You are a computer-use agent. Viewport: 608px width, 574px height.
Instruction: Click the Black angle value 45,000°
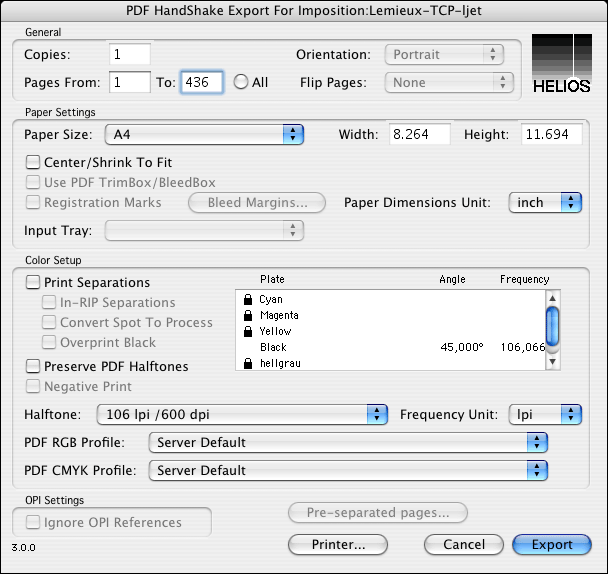click(462, 347)
